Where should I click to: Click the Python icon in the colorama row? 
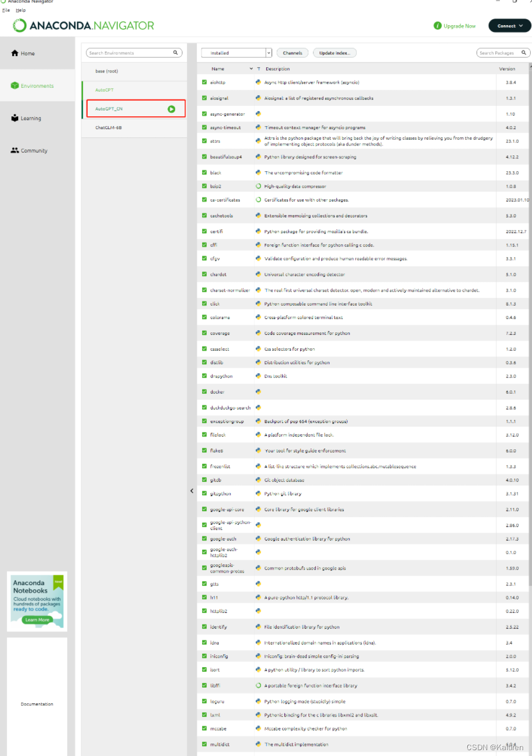pyautogui.click(x=258, y=317)
